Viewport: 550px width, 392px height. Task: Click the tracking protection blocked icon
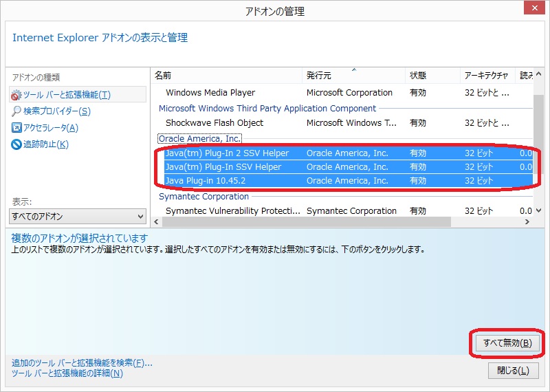pyautogui.click(x=16, y=144)
